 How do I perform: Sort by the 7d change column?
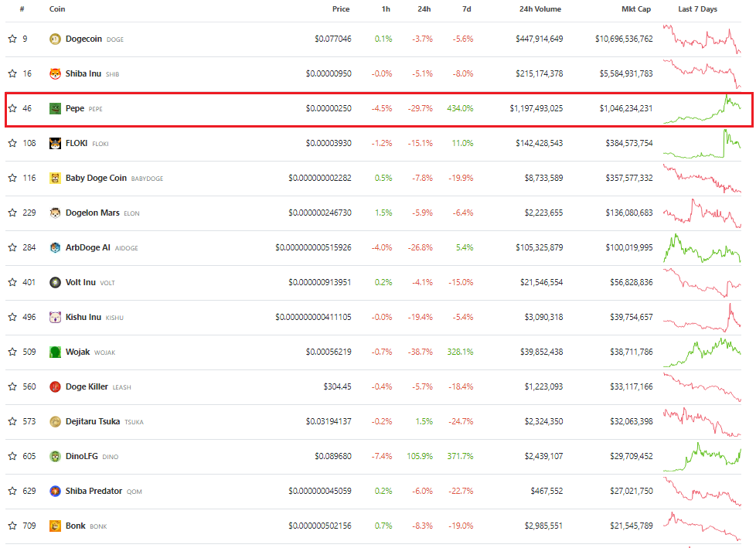click(x=467, y=9)
